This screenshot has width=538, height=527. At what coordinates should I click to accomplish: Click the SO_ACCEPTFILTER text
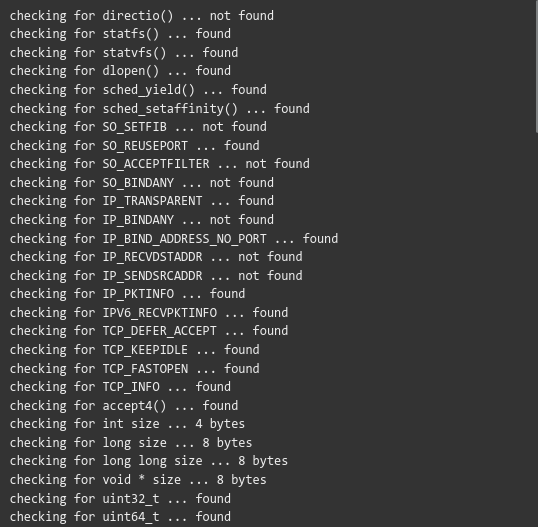pyautogui.click(x=156, y=164)
